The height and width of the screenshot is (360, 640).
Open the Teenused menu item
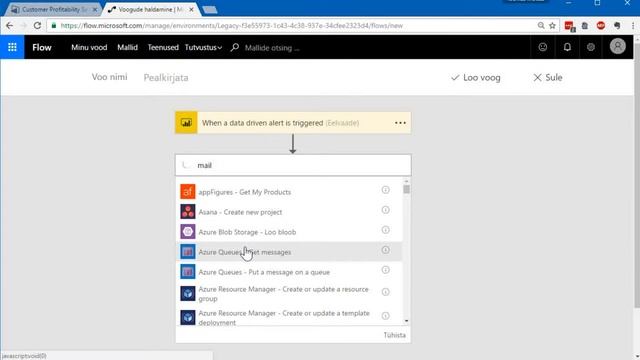pos(163,47)
